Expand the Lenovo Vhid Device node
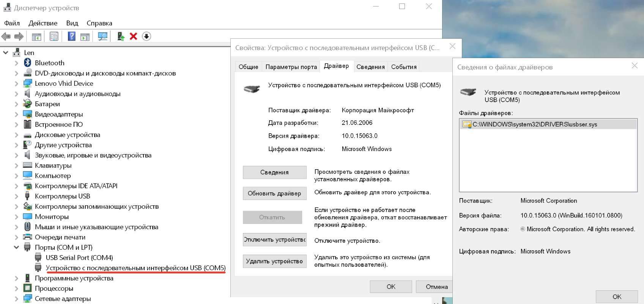This screenshot has height=304, width=644. point(16,83)
